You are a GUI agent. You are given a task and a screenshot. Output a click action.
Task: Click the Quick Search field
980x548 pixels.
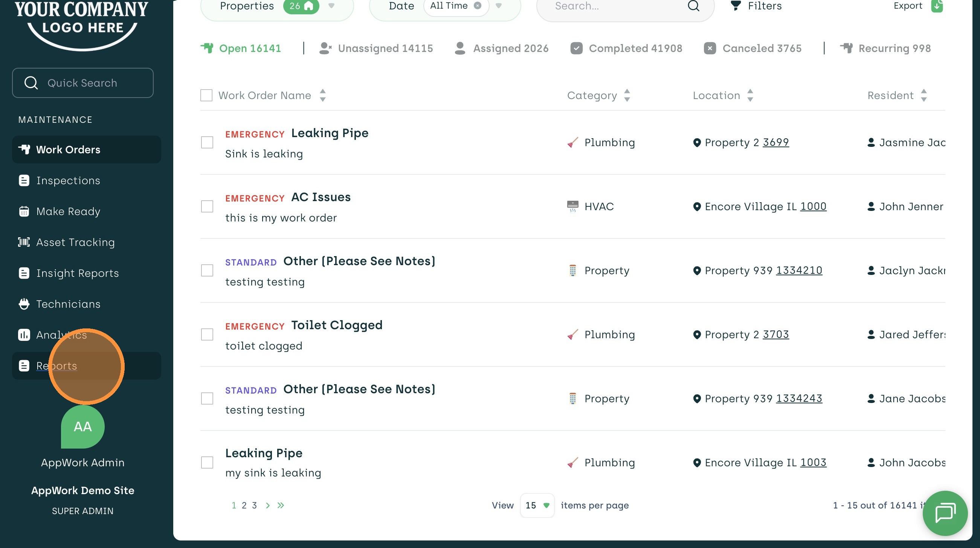[82, 83]
